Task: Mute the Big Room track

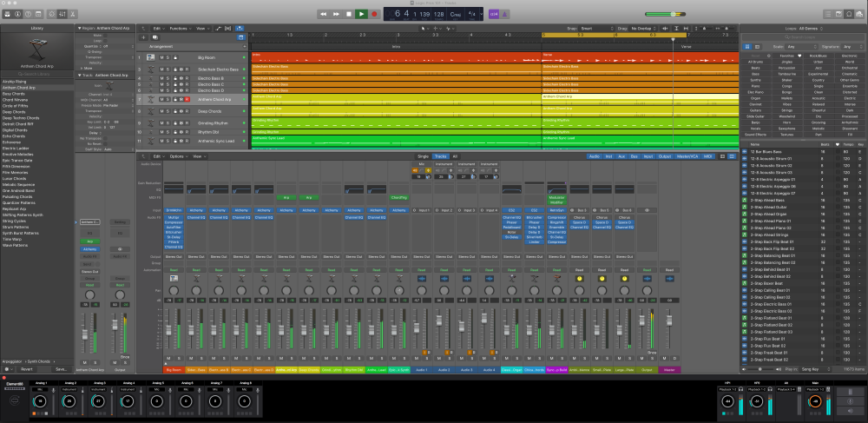Action: click(x=162, y=56)
